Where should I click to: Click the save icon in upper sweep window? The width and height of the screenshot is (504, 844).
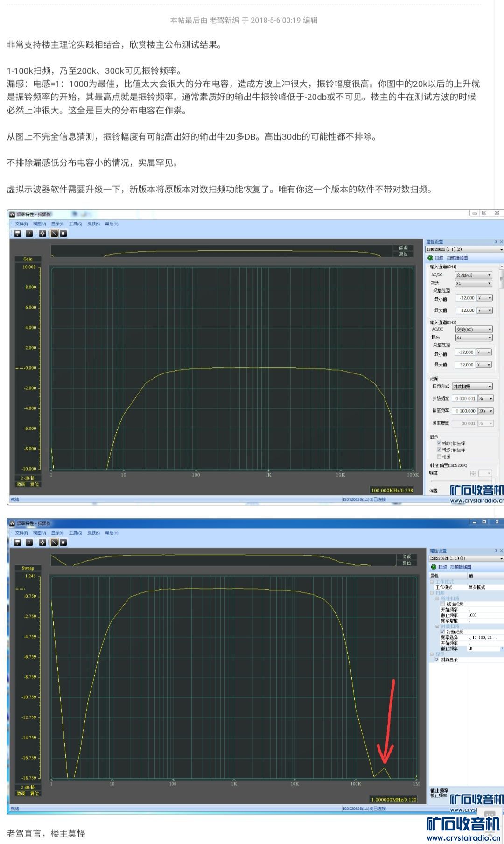(x=17, y=233)
